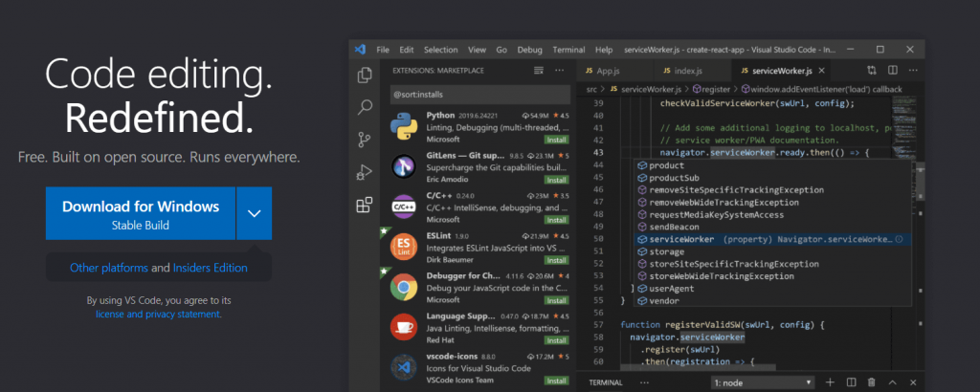Install the GitLens extension
The image size is (980, 392).
tap(556, 180)
